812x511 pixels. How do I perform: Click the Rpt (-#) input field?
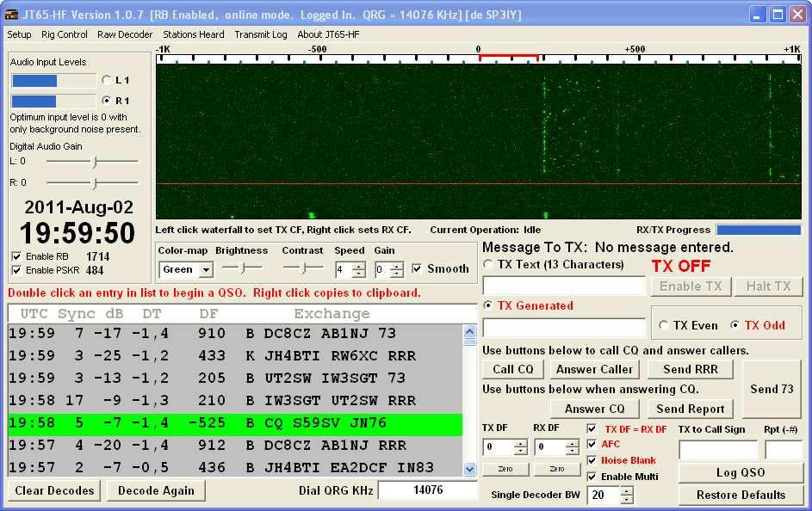(784, 450)
